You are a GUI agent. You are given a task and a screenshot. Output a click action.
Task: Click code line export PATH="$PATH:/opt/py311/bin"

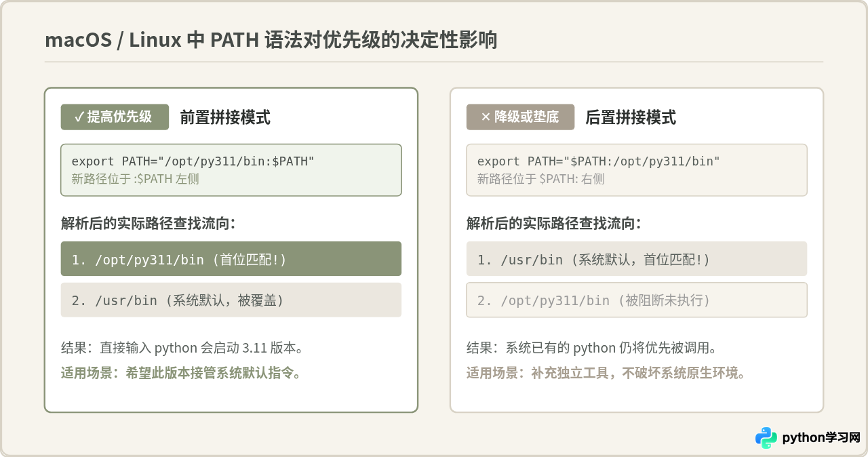click(599, 161)
